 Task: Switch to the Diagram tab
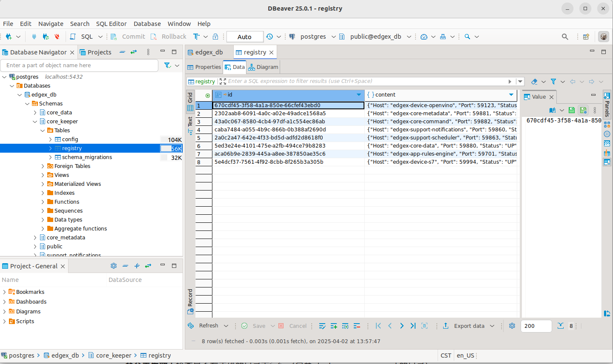pyautogui.click(x=264, y=67)
